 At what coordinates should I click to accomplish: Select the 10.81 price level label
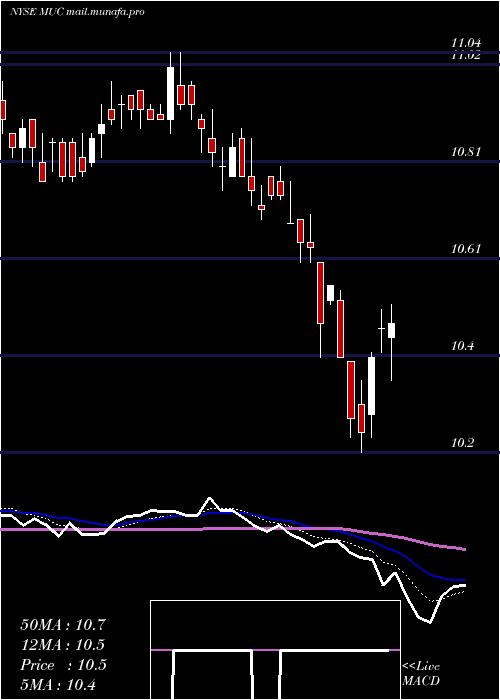tap(466, 152)
